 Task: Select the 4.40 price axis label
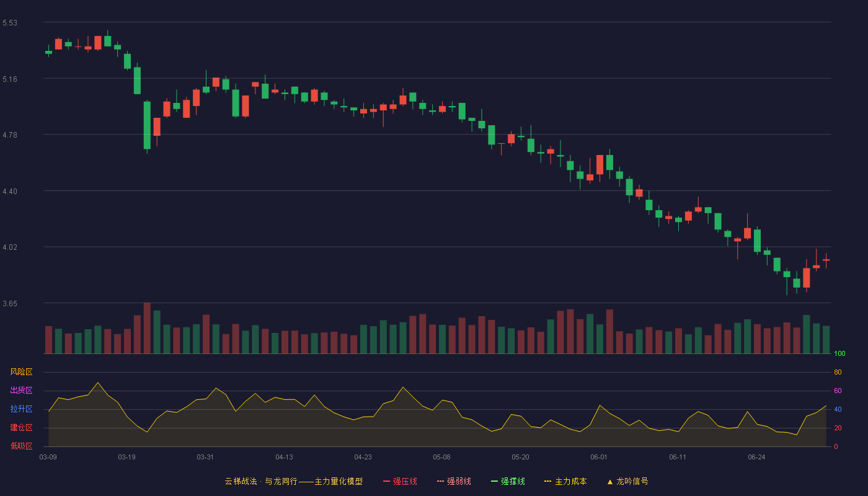10,192
